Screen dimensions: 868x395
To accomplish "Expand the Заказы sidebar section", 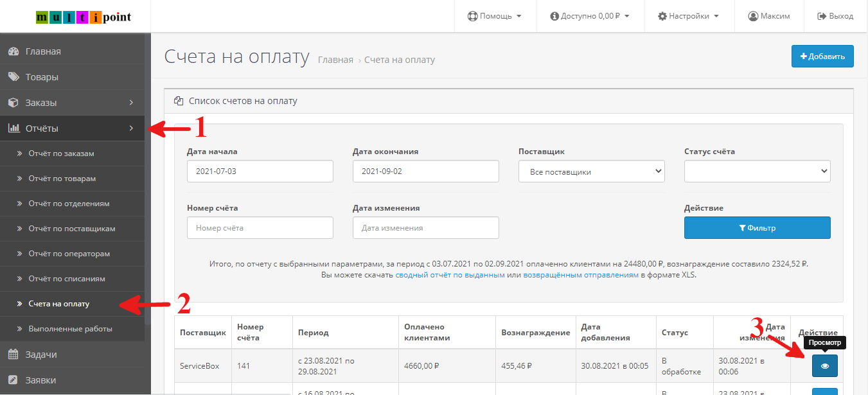I will (x=72, y=103).
